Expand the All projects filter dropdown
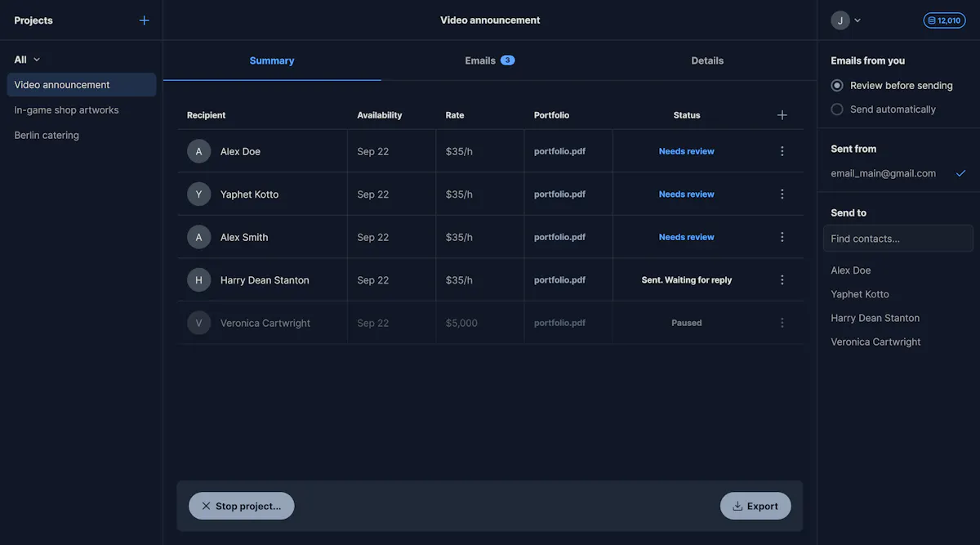 27,60
